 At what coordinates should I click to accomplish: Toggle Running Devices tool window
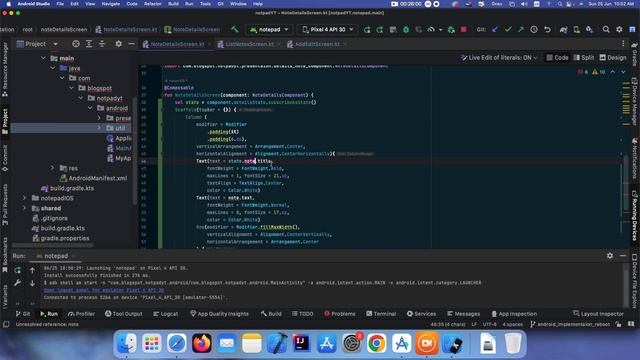pos(635,216)
